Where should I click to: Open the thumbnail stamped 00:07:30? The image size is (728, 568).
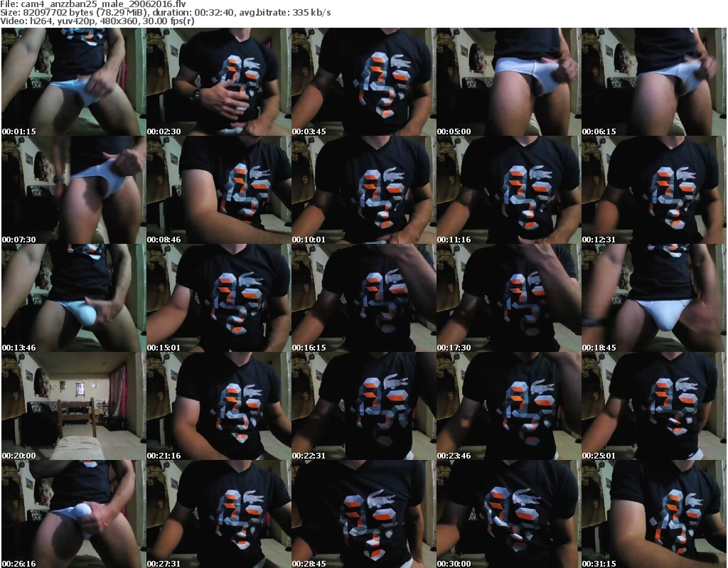pyautogui.click(x=73, y=190)
